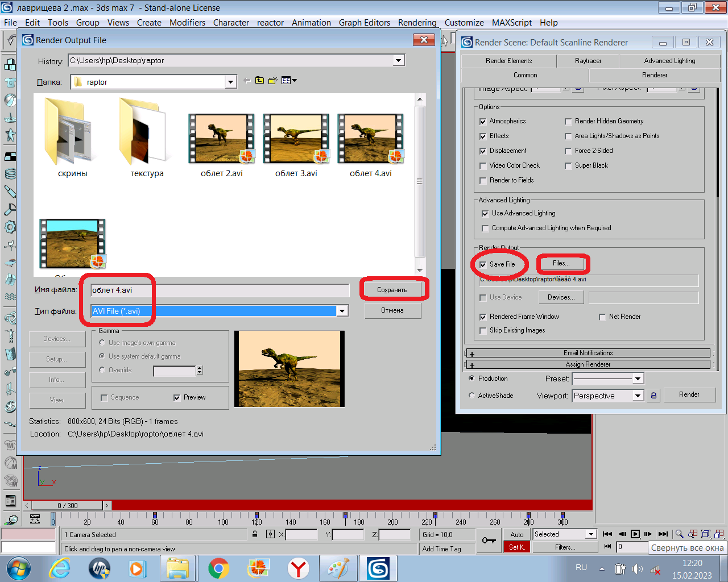Toggle the Save File checkbox
This screenshot has height=582, width=728.
tap(483, 265)
